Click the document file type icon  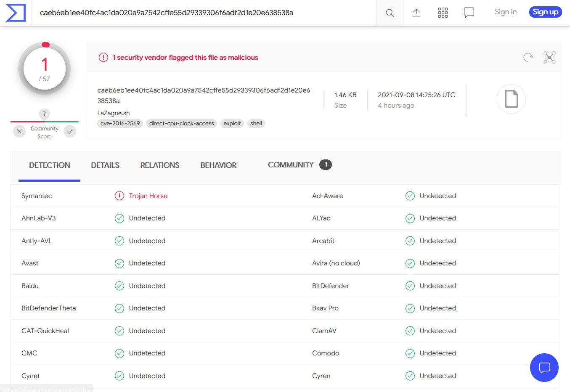click(x=511, y=99)
